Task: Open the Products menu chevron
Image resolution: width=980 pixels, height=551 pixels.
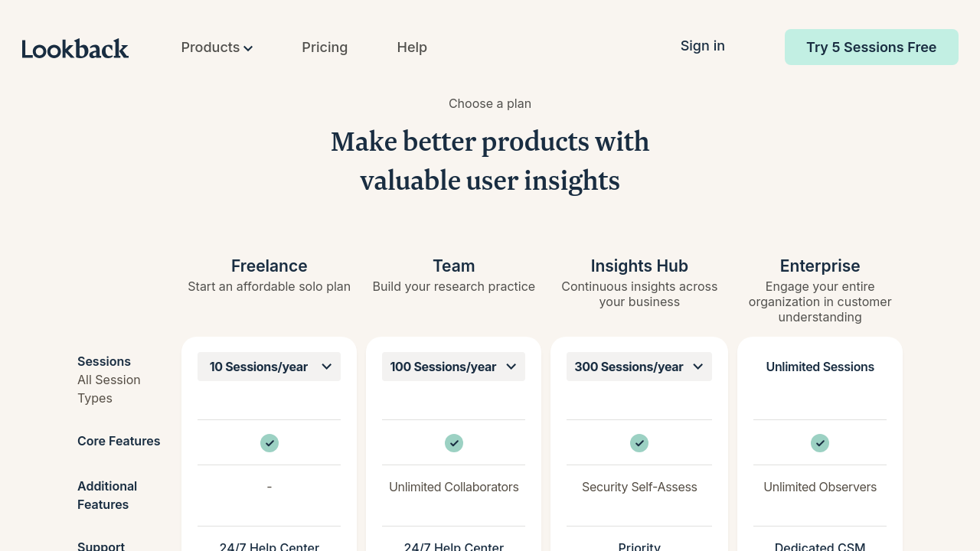Action: [248, 48]
